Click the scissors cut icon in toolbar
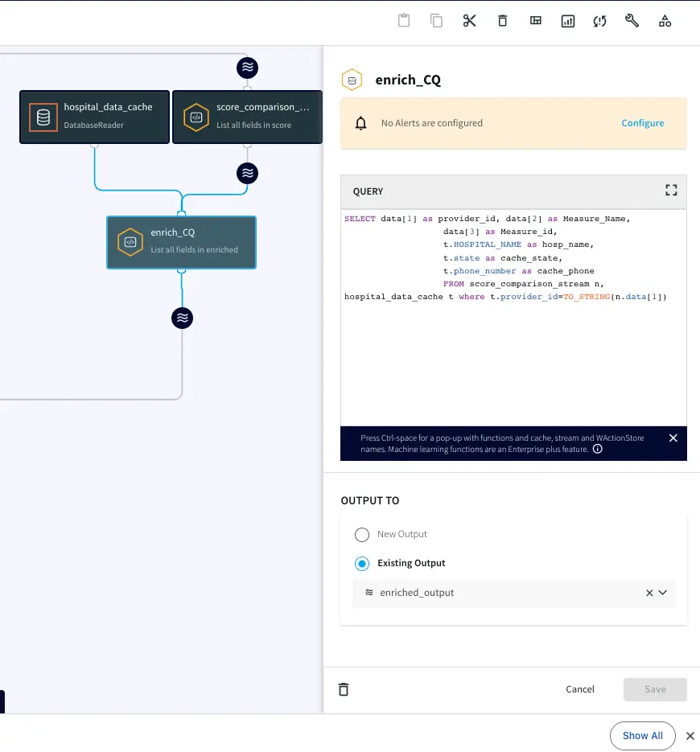The height and width of the screenshot is (752, 700). (x=470, y=21)
